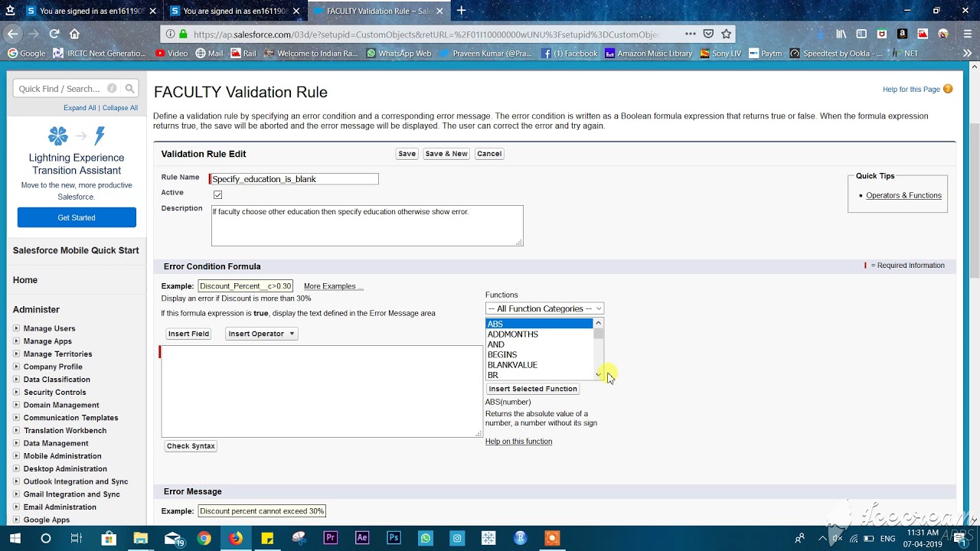Open Chrome from the taskbar
This screenshot has width=980, height=551.
204,538
